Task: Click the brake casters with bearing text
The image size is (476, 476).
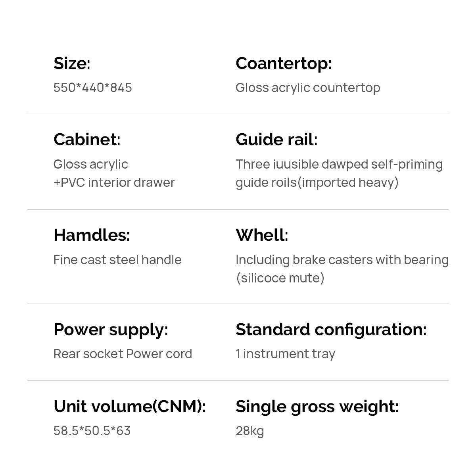Action: click(x=342, y=260)
